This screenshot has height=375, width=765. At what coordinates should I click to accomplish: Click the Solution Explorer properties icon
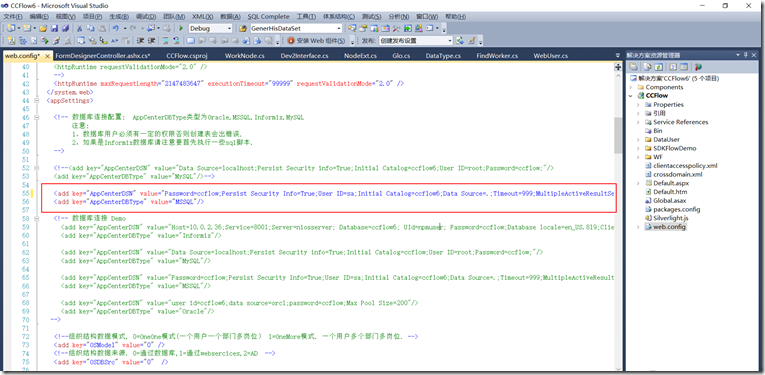634,66
